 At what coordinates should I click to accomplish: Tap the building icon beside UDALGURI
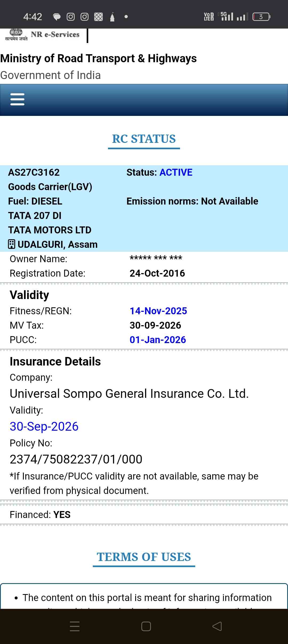coord(11,244)
